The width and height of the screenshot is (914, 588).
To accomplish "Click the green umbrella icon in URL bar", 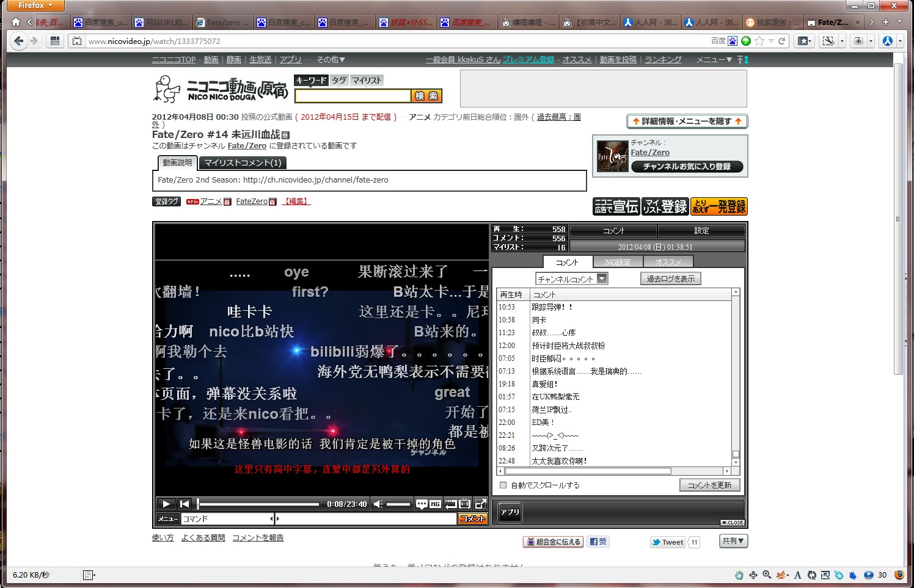I will tap(746, 41).
